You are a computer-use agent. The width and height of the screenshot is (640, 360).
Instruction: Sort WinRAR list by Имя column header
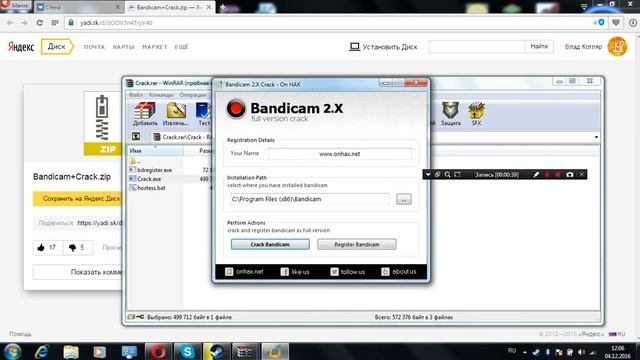click(155, 151)
